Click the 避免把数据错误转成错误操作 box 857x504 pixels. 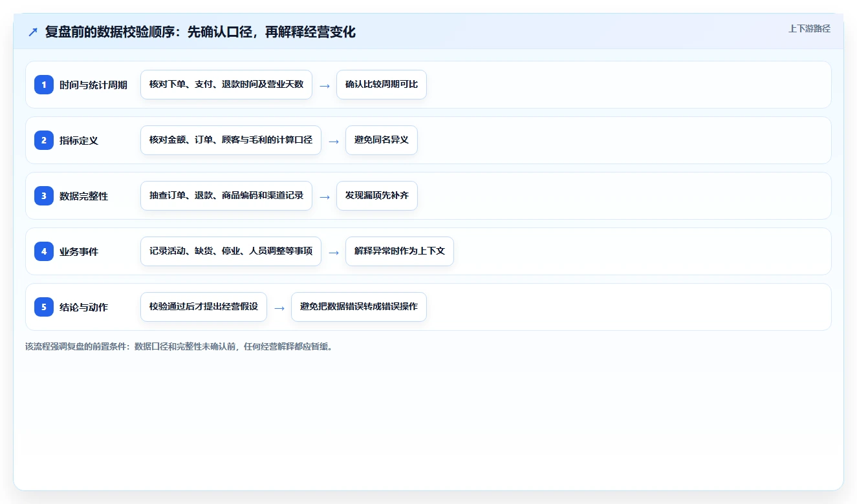click(359, 307)
